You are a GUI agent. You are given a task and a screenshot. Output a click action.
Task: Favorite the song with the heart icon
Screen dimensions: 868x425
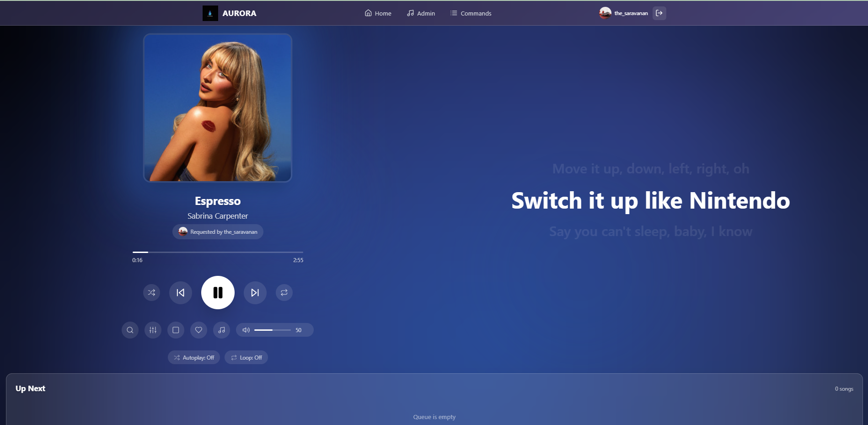click(198, 330)
